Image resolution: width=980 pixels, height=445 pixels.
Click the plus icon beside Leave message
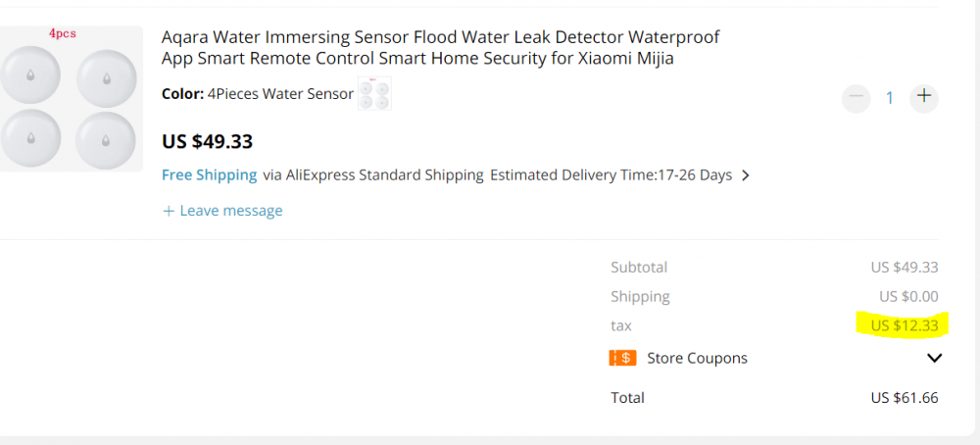click(x=169, y=211)
